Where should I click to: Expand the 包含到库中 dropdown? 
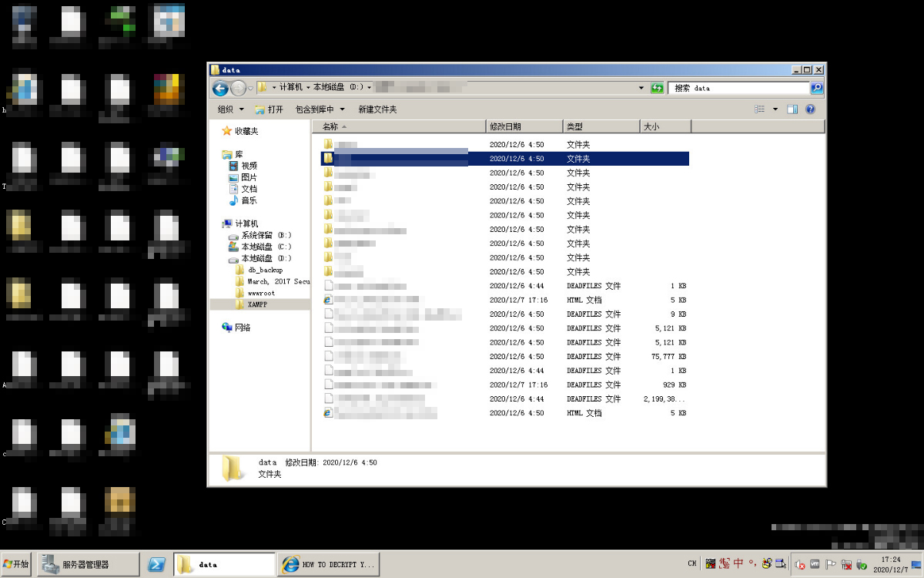(320, 109)
